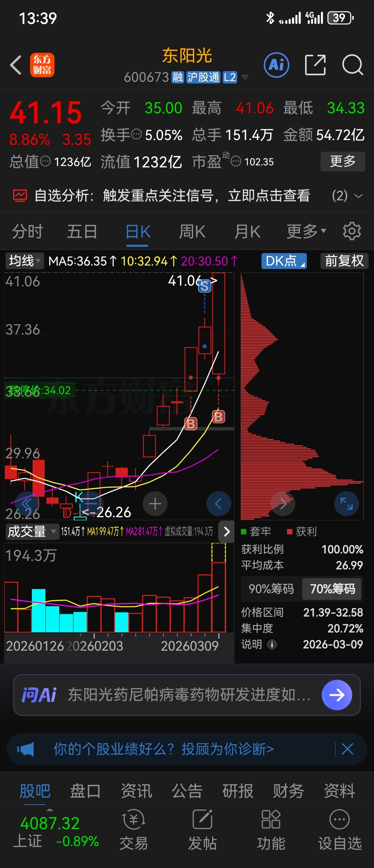Open the 东方财富 app logo
Screen dimensions: 374x868
(x=42, y=65)
